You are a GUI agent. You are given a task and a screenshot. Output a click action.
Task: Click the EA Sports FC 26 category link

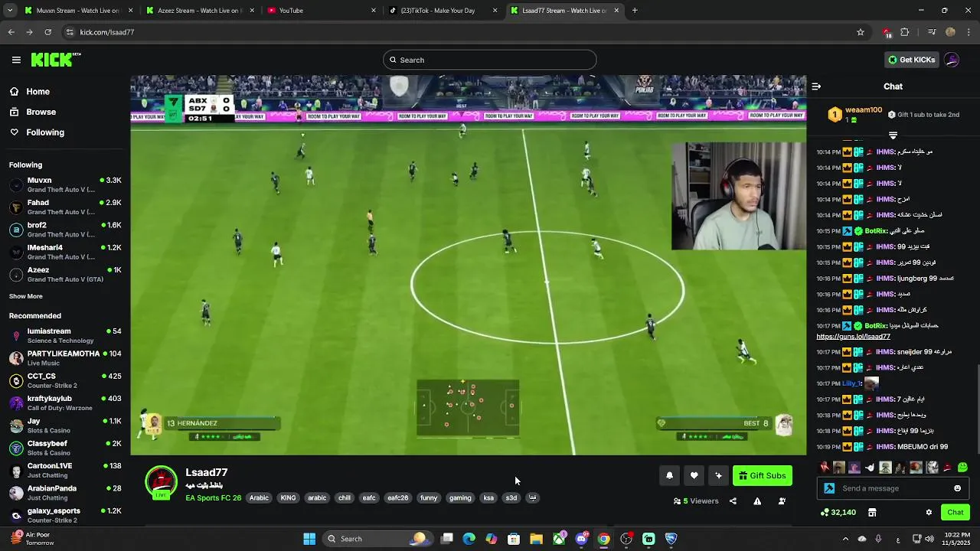point(213,498)
